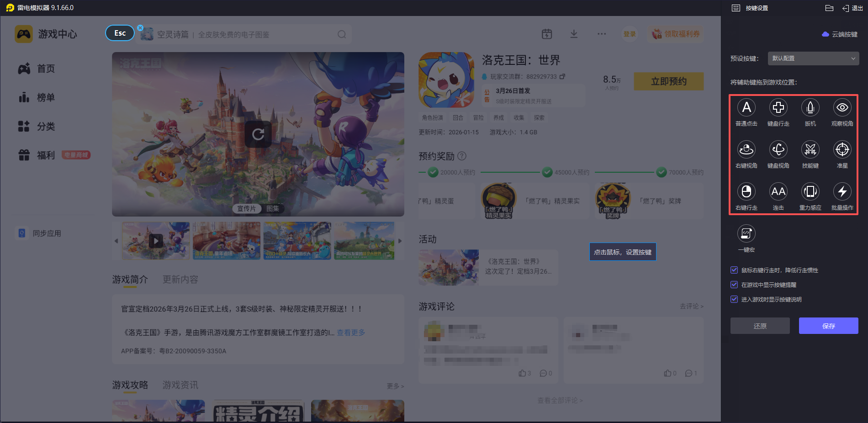Click the 洛克王国：世界 game icon

coord(446,80)
